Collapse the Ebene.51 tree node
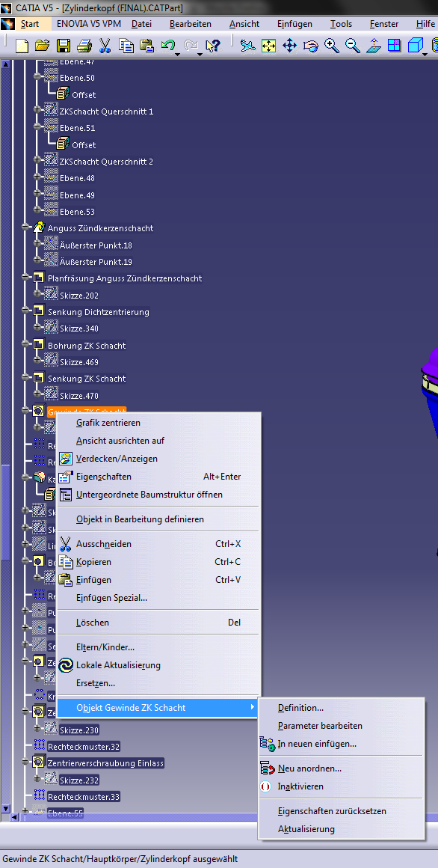This screenshot has width=438, height=868. (37, 126)
